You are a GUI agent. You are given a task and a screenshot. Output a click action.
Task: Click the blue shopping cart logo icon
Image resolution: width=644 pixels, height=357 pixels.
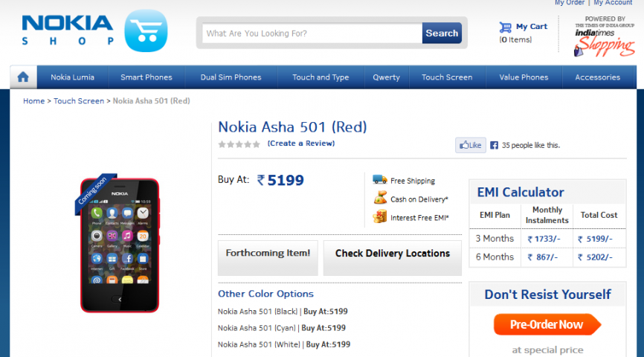point(146,31)
